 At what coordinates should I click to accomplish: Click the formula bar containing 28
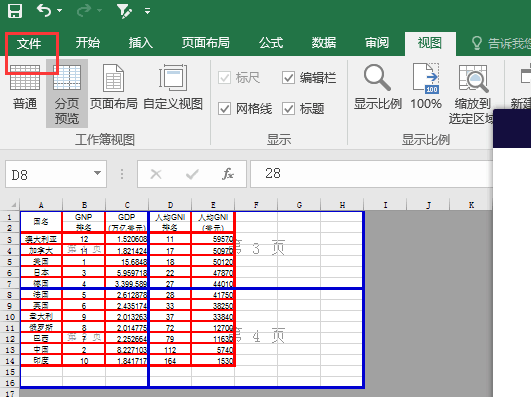[x=371, y=174]
